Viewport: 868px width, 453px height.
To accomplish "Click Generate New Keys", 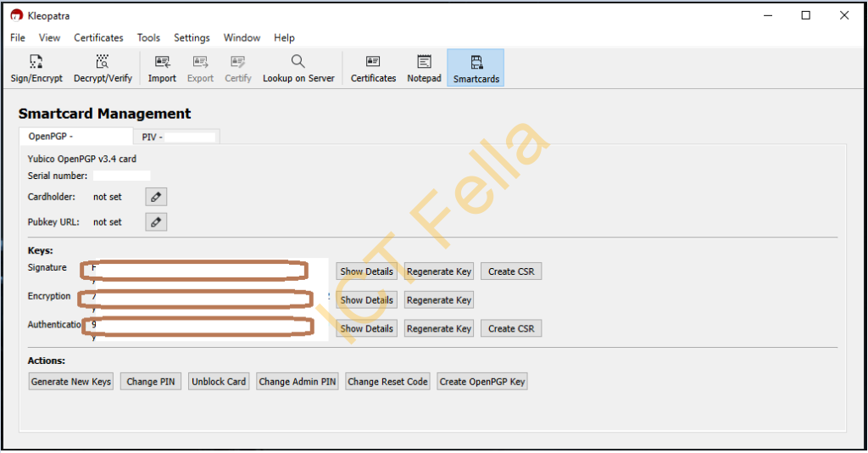I will 71,382.
